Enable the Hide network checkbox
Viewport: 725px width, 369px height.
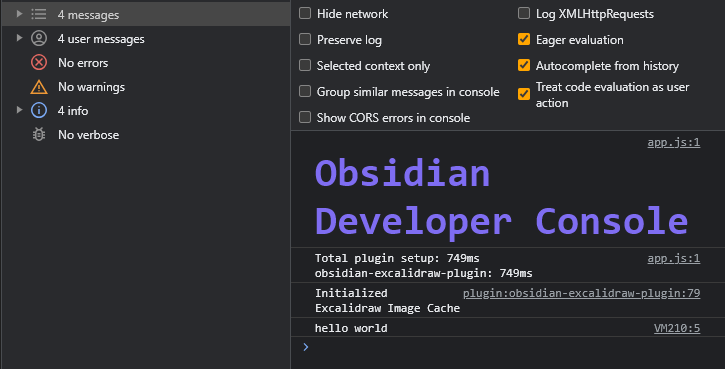click(x=305, y=13)
